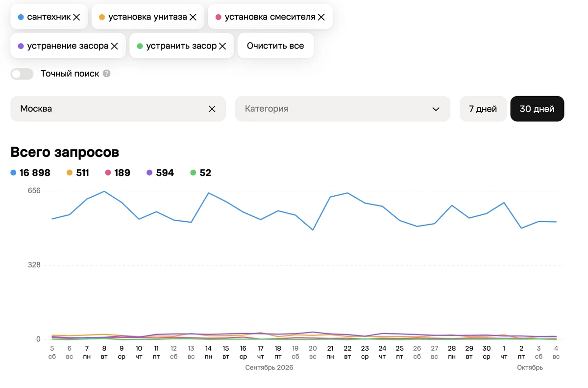This screenshot has width=588, height=388.
Task: Click the сантехник keyword label
Action: 49,17
